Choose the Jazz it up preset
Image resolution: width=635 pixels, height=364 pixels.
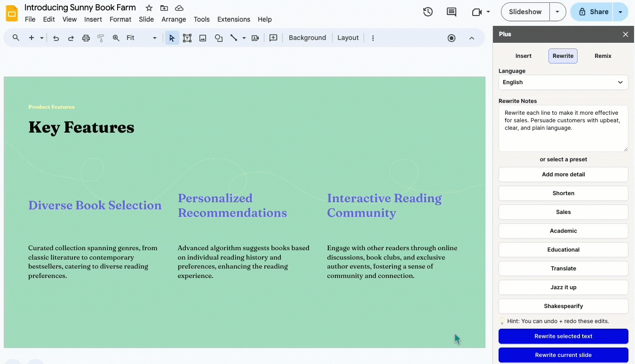point(564,287)
